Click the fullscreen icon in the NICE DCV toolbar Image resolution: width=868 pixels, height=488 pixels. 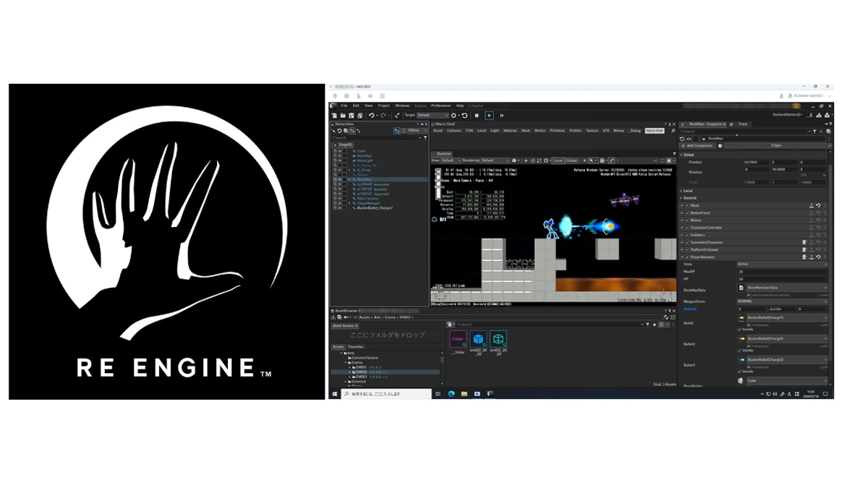(x=382, y=95)
